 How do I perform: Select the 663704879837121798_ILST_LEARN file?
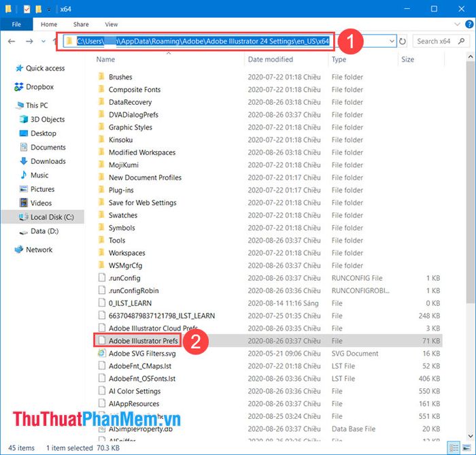point(162,316)
